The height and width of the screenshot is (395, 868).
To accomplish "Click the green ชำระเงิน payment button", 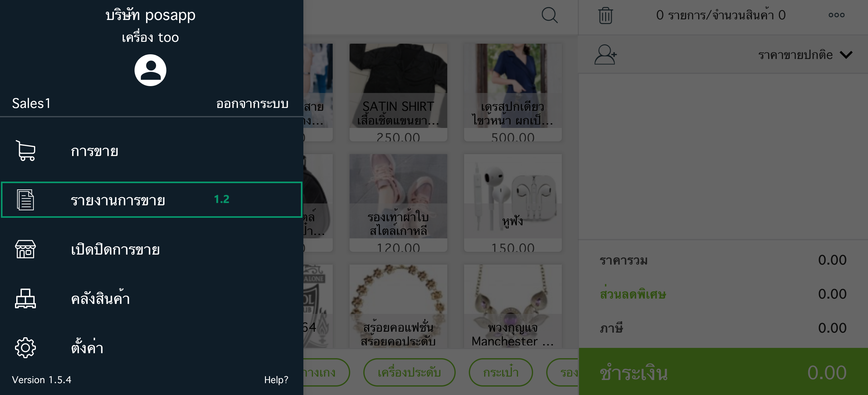I will (723, 371).
